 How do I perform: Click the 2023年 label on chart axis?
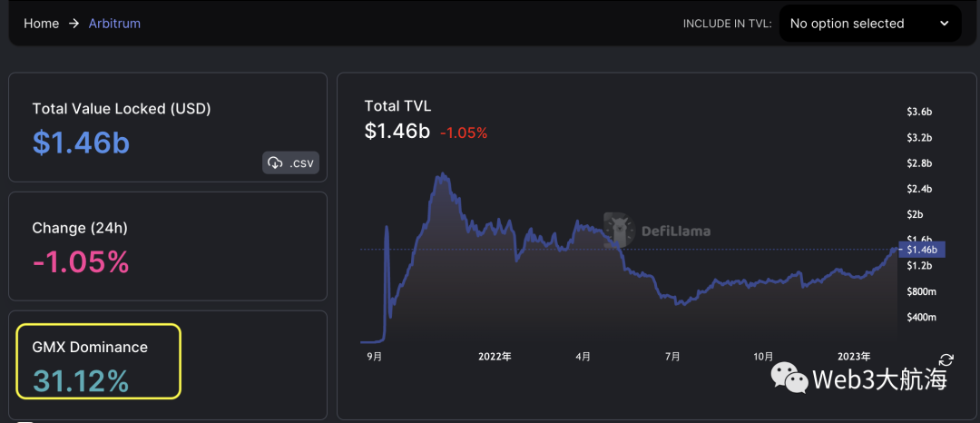pyautogui.click(x=854, y=357)
